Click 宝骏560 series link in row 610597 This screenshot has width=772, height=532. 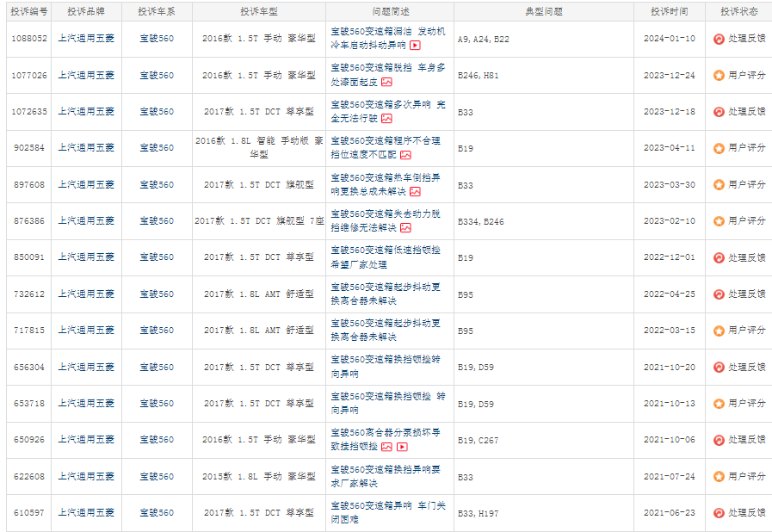pos(157,512)
